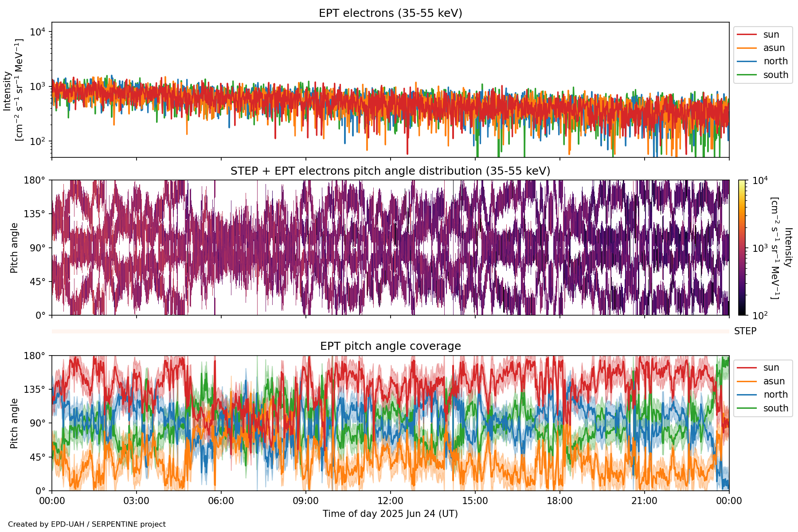This screenshot has width=798, height=532.
Task: Click the intensity colorbar gradient
Action: (x=742, y=247)
